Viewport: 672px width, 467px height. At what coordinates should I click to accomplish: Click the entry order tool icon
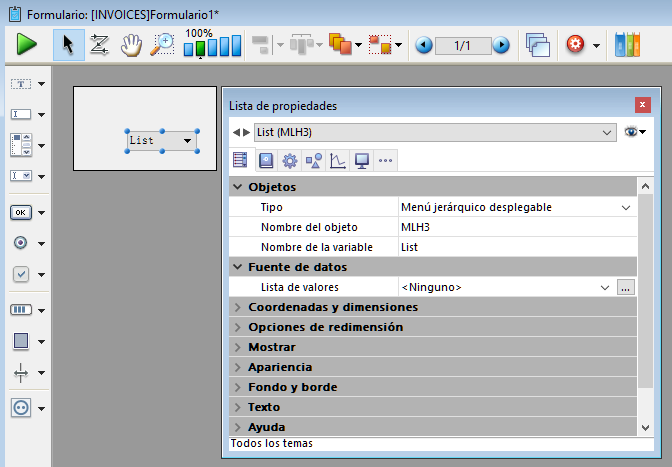(99, 45)
